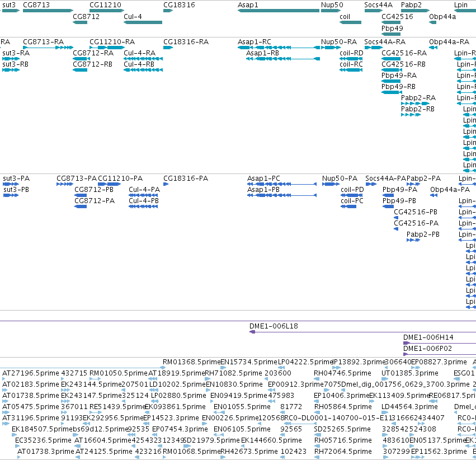
Task: Select the Nup50 gene label
Action: [x=332, y=5]
